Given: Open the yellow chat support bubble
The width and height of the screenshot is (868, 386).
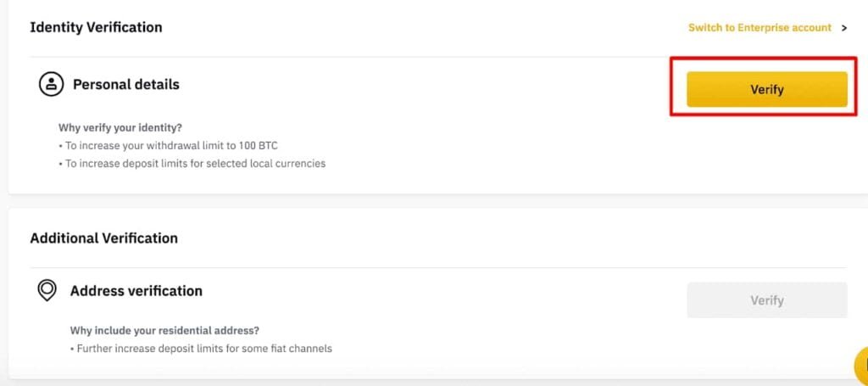Looking at the screenshot, I should (x=860, y=366).
